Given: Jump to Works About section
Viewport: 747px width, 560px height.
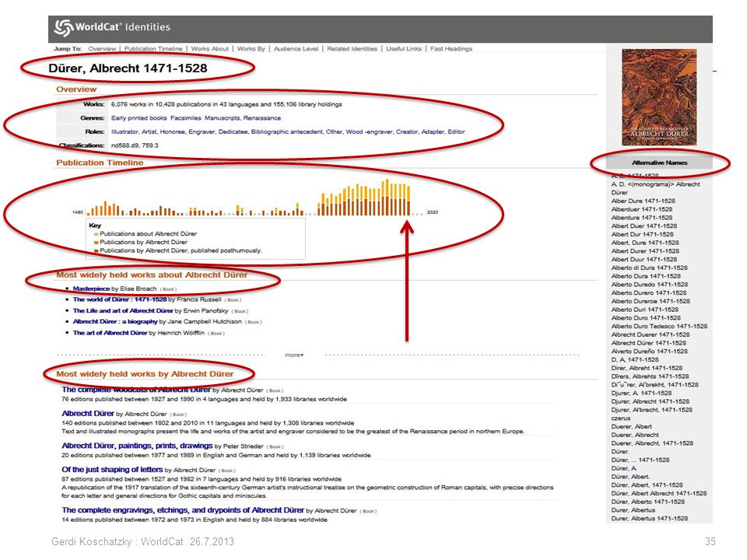Looking at the screenshot, I should [209, 48].
